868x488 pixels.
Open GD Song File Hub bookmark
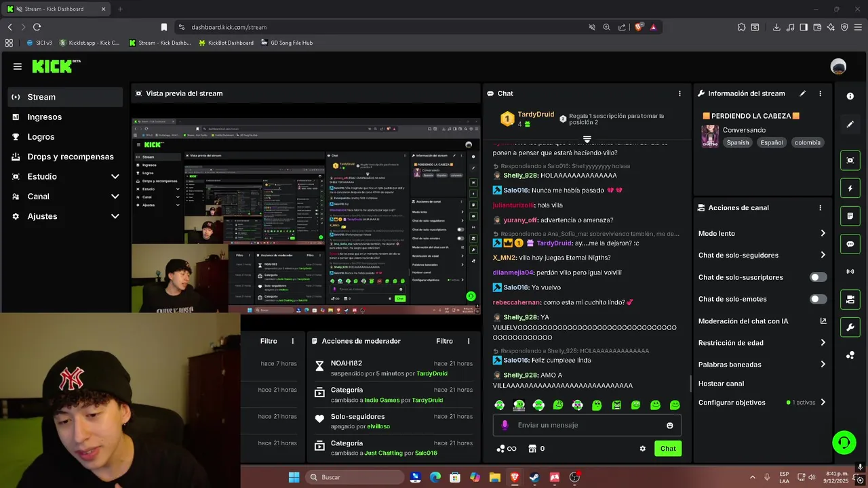point(286,43)
